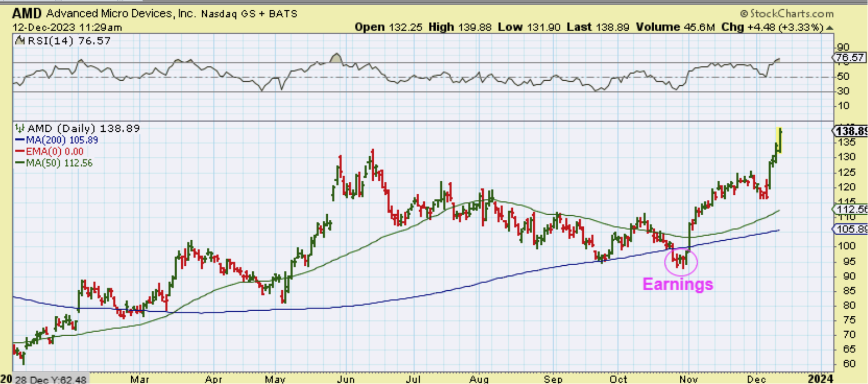Click the RSI(14) 76.57 panel label
The image size is (868, 384).
click(x=69, y=41)
